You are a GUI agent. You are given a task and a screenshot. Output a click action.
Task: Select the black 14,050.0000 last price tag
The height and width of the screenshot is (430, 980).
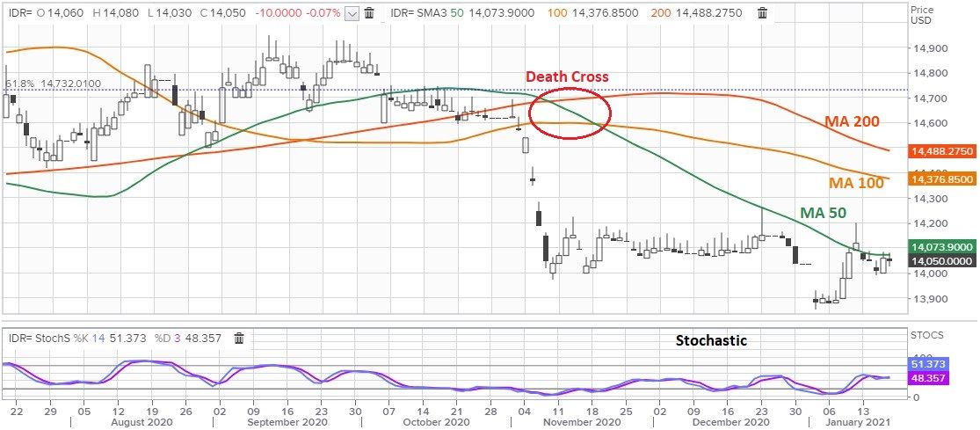click(x=942, y=260)
